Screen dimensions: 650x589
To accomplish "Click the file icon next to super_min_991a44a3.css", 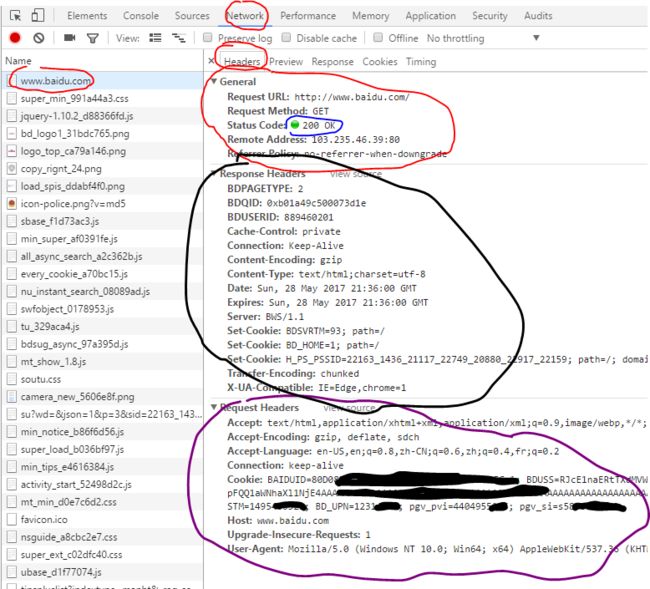I will pos(12,99).
